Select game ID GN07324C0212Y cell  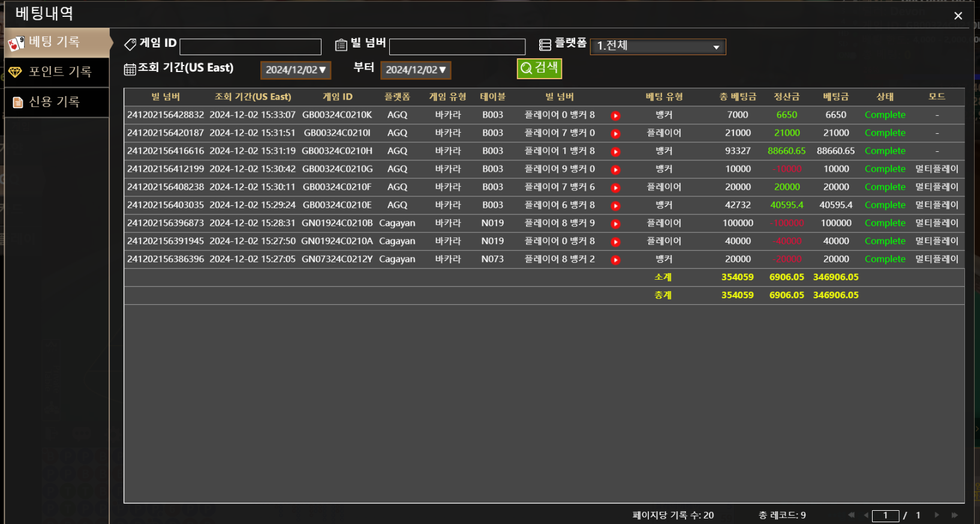pos(337,259)
